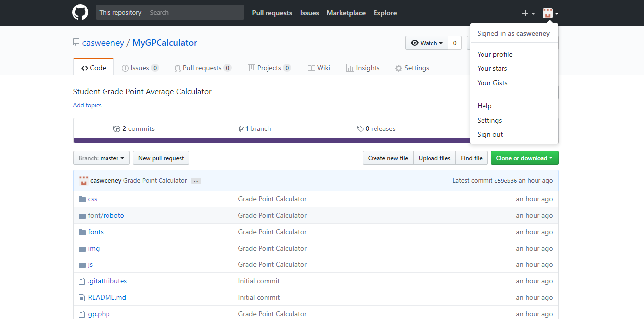This screenshot has height=319, width=644.
Task: Click the user avatar menu icon
Action: pyautogui.click(x=550, y=13)
